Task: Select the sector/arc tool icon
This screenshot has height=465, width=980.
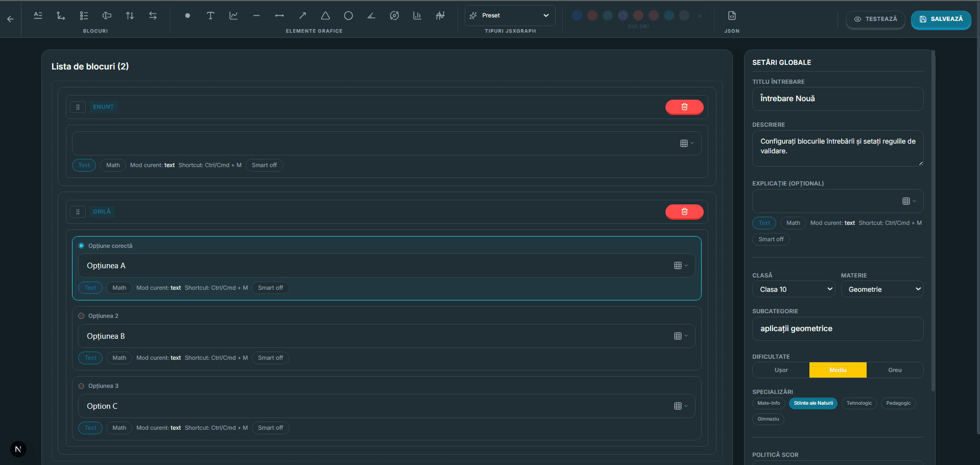Action: pos(394,16)
